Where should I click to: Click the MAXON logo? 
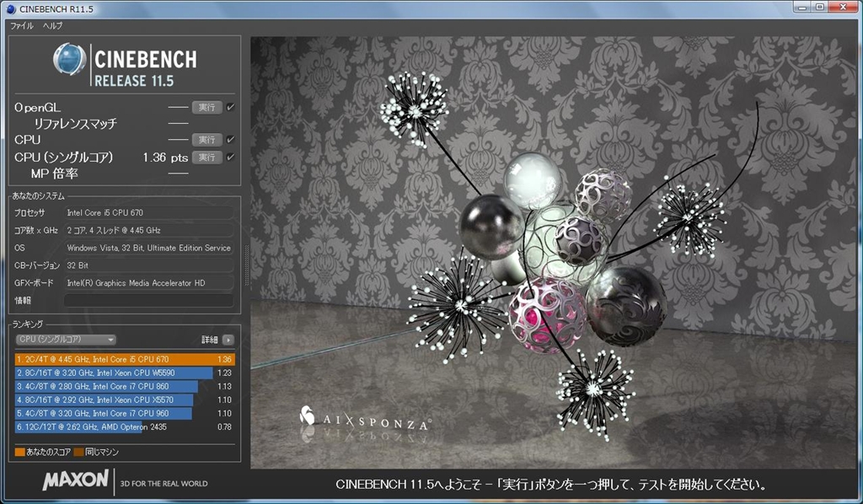click(75, 480)
